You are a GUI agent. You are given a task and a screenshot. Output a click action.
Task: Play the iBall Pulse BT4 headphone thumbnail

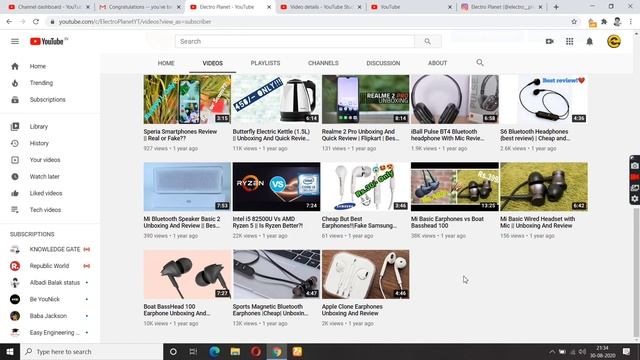click(x=455, y=99)
